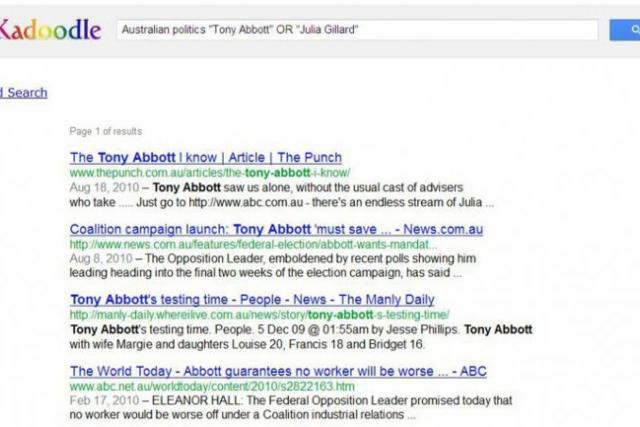Open "Tony Abbott's testing time" Manly Daily result
The width and height of the screenshot is (640, 427).
[252, 300]
